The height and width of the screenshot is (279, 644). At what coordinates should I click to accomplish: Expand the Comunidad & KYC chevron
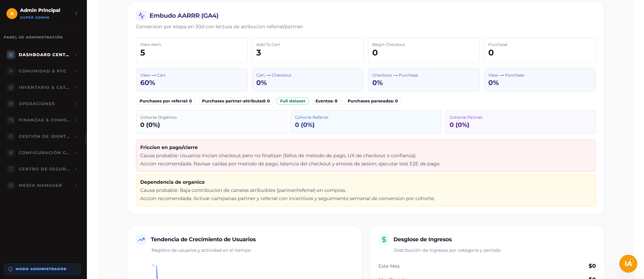(76, 71)
